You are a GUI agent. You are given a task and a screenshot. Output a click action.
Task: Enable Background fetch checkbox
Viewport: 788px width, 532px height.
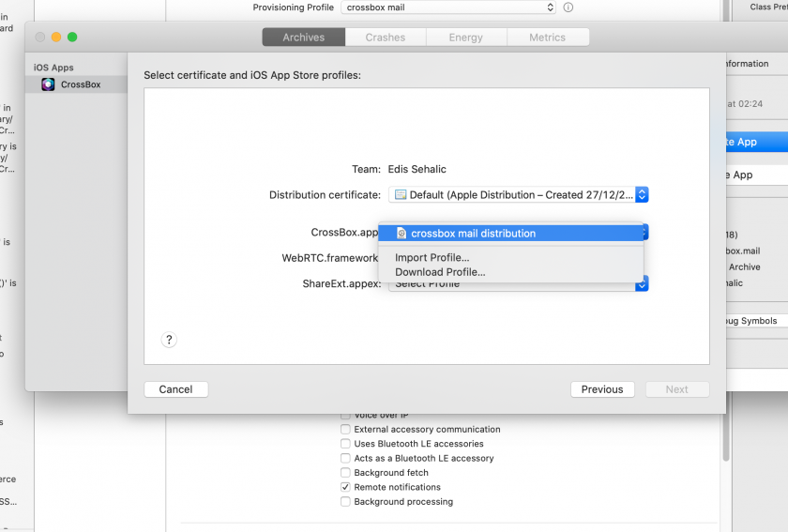pos(345,473)
